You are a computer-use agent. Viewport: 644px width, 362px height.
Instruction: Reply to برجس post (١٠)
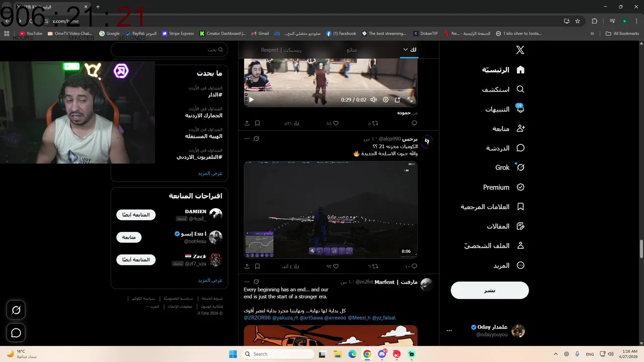411,266
